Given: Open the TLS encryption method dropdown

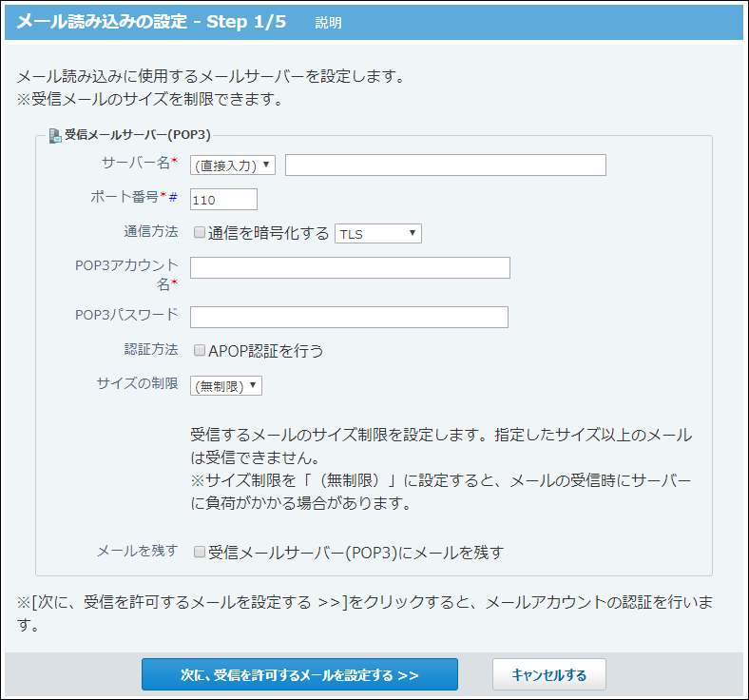Looking at the screenshot, I should pyautogui.click(x=378, y=234).
